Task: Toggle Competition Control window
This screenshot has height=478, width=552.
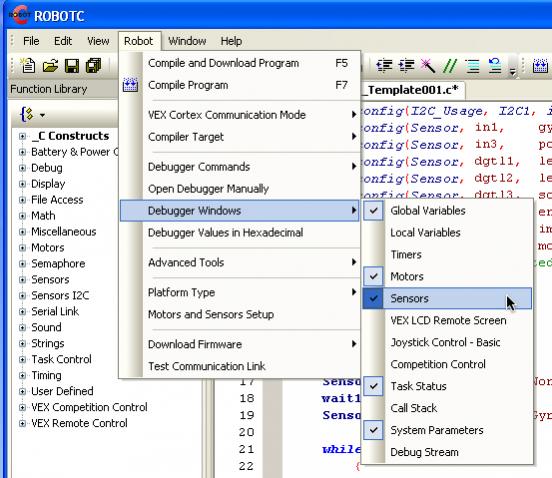Action: coord(447,364)
